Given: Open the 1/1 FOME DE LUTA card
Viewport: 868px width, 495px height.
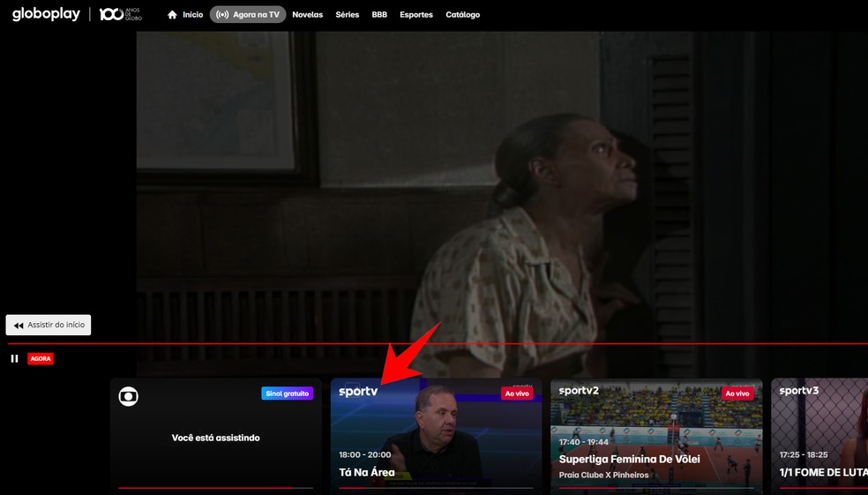Looking at the screenshot, I should coord(819,435).
